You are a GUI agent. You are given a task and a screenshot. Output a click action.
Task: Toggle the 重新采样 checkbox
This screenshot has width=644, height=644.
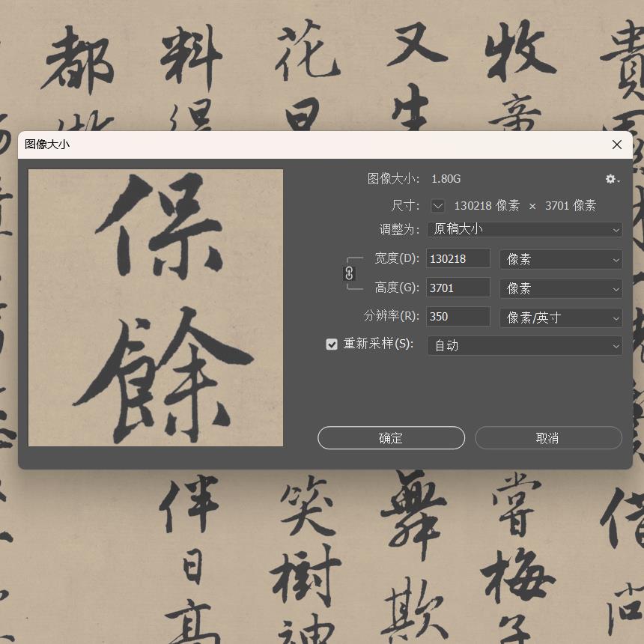point(332,344)
